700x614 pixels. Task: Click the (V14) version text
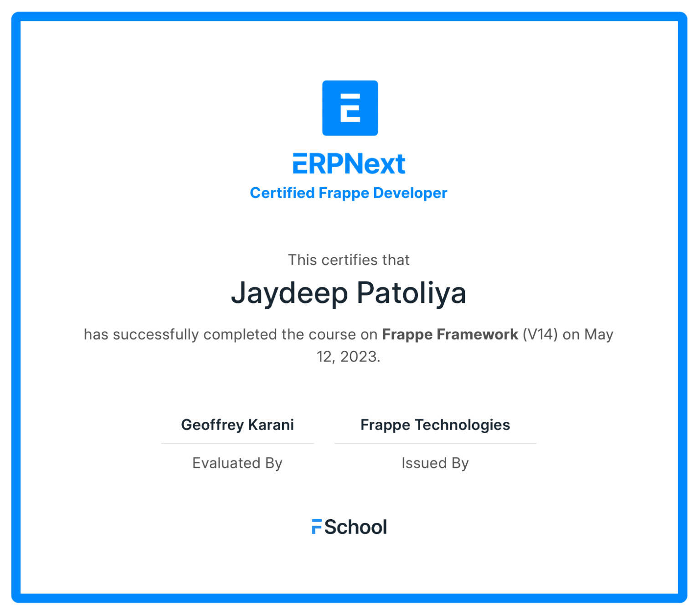540,334
